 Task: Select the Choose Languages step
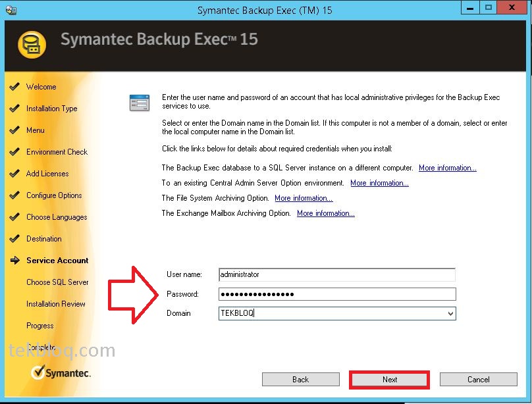(57, 217)
